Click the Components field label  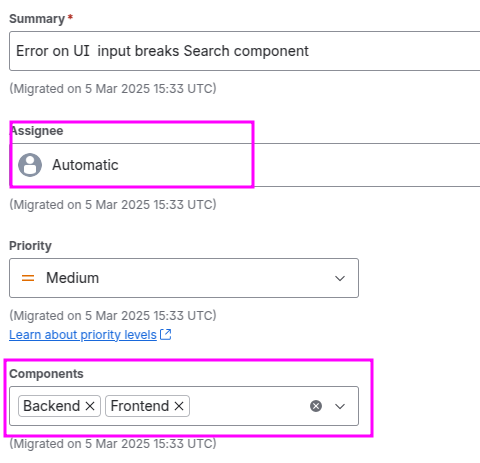pos(46,374)
